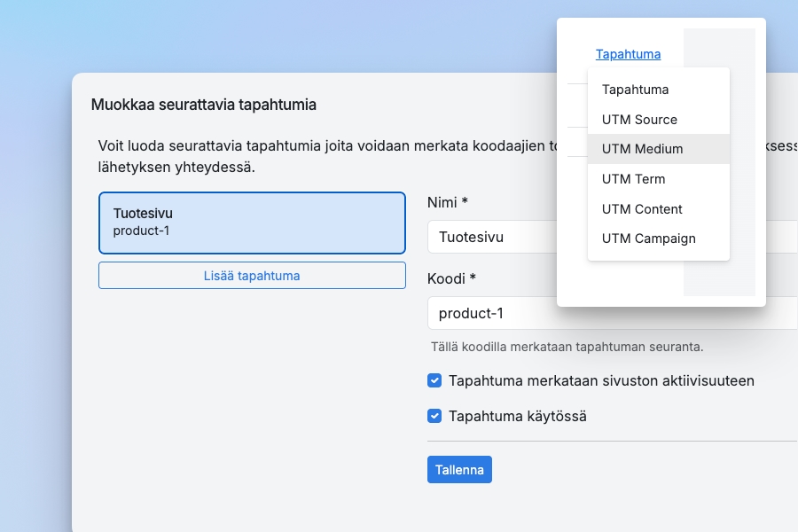Select the Tuotesivu product-1 event card
Viewport: 798px width, 532px height.
tap(252, 223)
